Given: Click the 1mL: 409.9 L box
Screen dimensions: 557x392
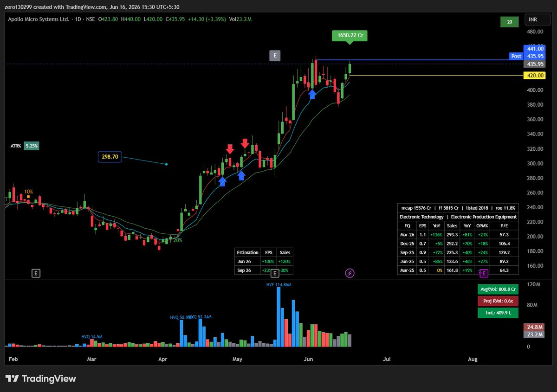Looking at the screenshot, I should tap(498, 312).
